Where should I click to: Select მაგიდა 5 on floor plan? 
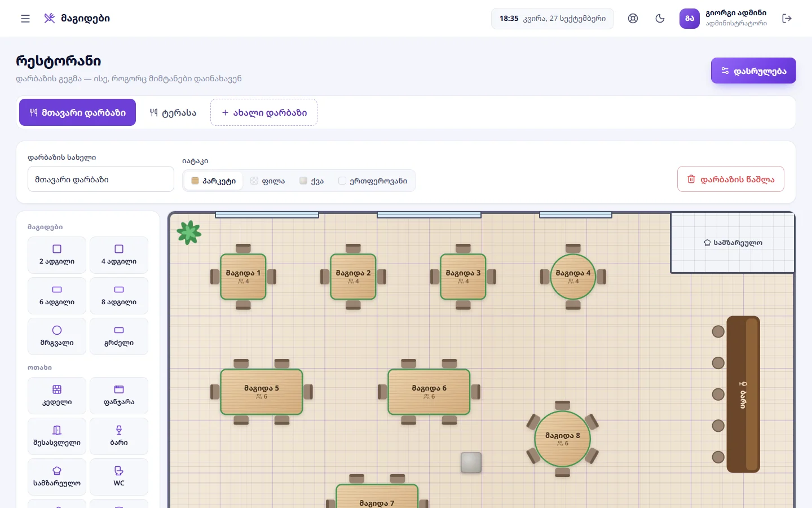coord(262,392)
